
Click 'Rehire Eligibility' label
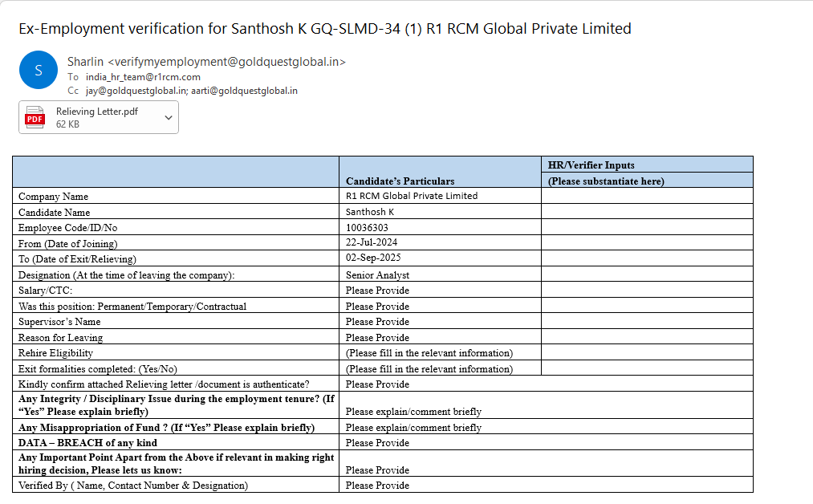tap(55, 353)
